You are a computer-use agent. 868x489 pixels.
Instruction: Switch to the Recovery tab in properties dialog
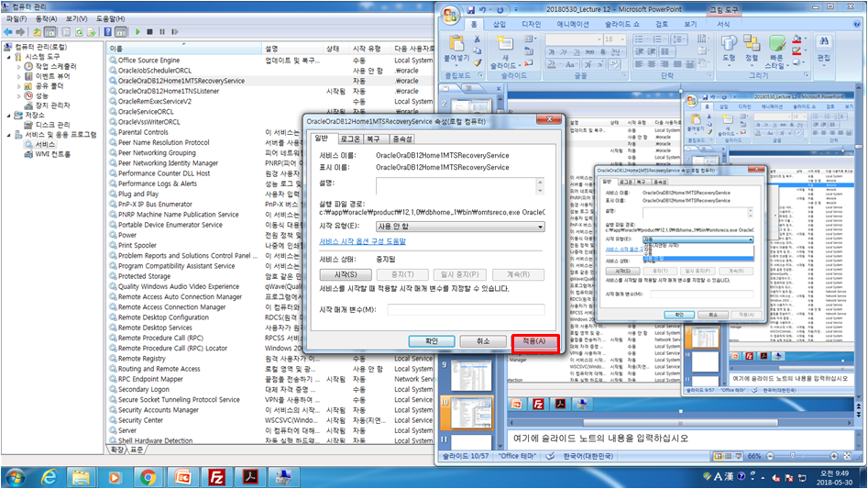pos(374,139)
